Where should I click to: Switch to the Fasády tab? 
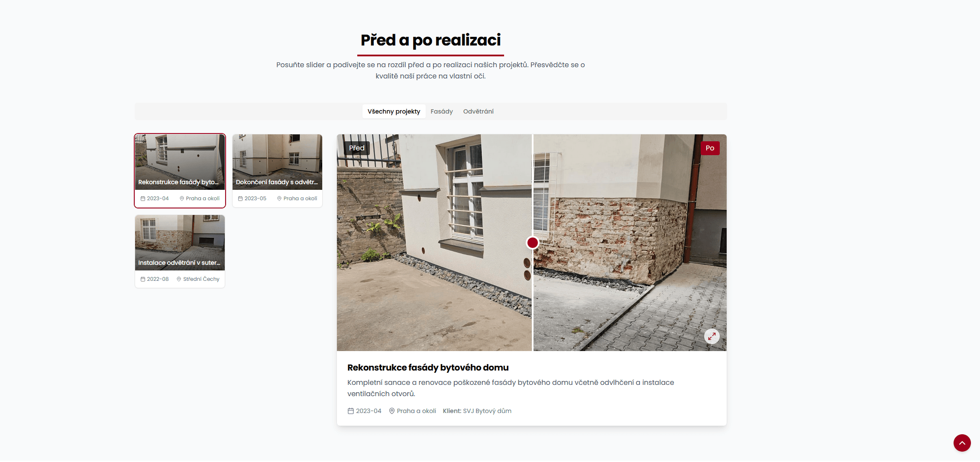point(441,111)
